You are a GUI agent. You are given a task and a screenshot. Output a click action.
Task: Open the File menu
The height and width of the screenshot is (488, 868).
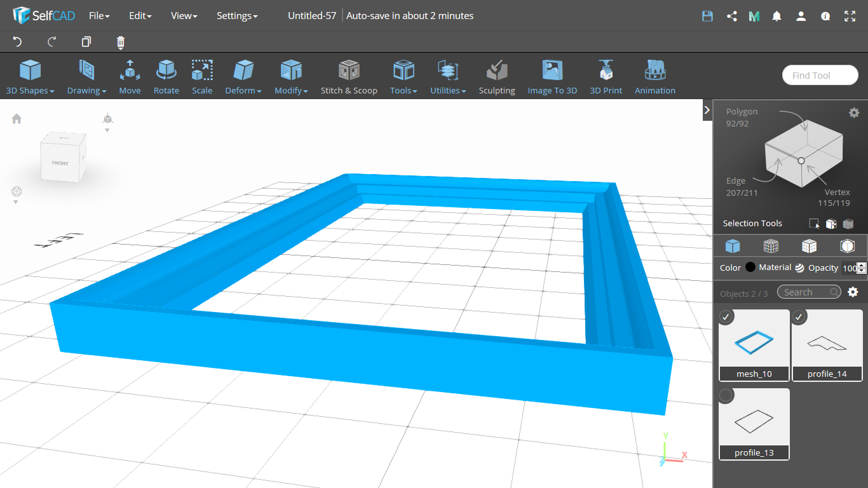click(99, 16)
